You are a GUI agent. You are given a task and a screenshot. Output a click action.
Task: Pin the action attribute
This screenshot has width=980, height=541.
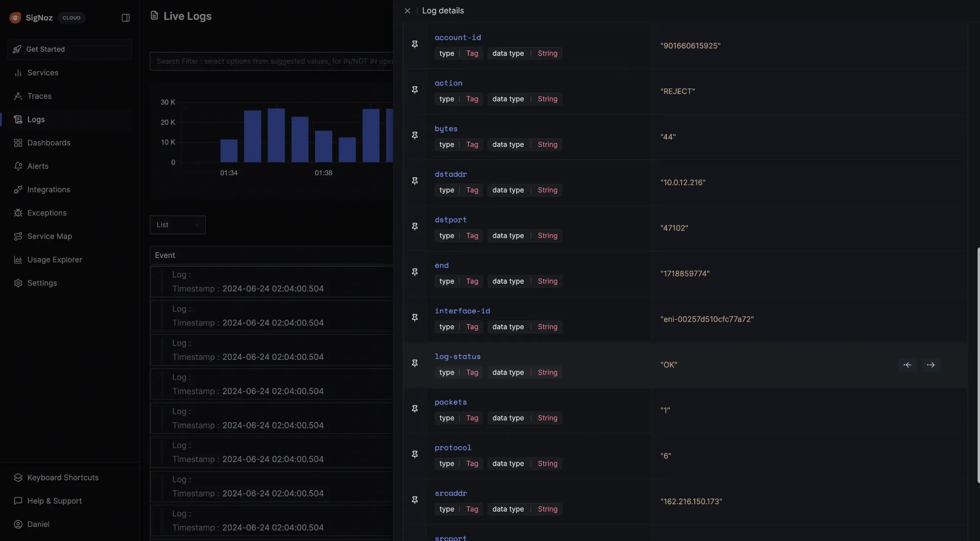point(415,90)
